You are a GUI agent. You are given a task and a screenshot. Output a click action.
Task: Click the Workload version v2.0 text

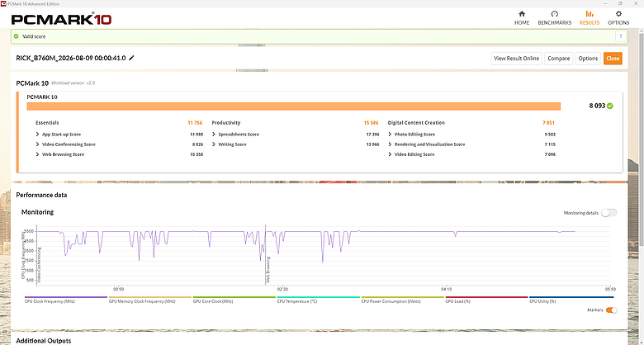73,83
